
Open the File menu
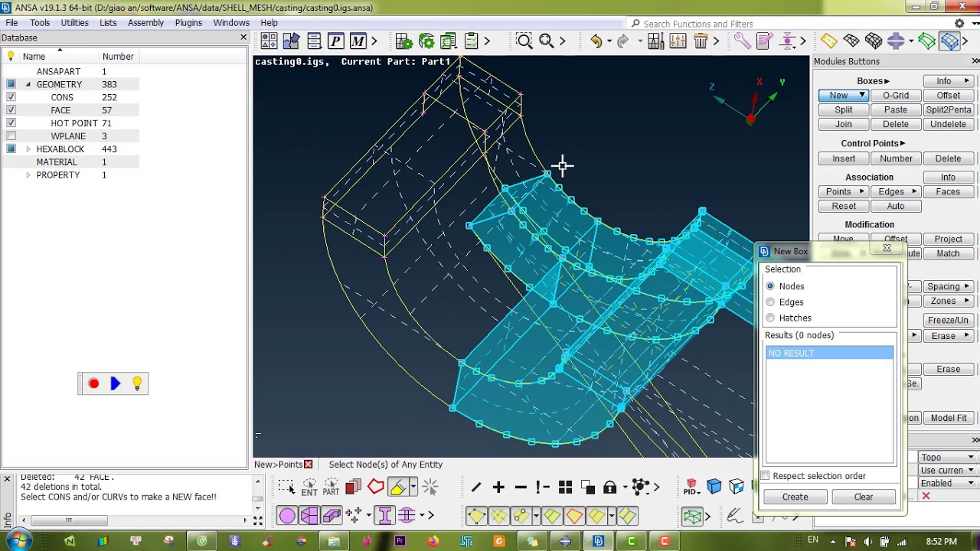(11, 23)
